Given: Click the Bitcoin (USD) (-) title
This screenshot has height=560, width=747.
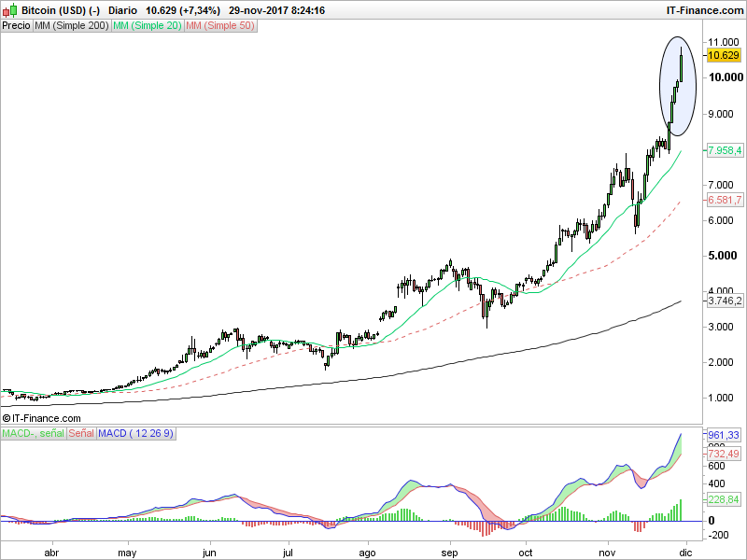Looking at the screenshot, I should tap(61, 10).
